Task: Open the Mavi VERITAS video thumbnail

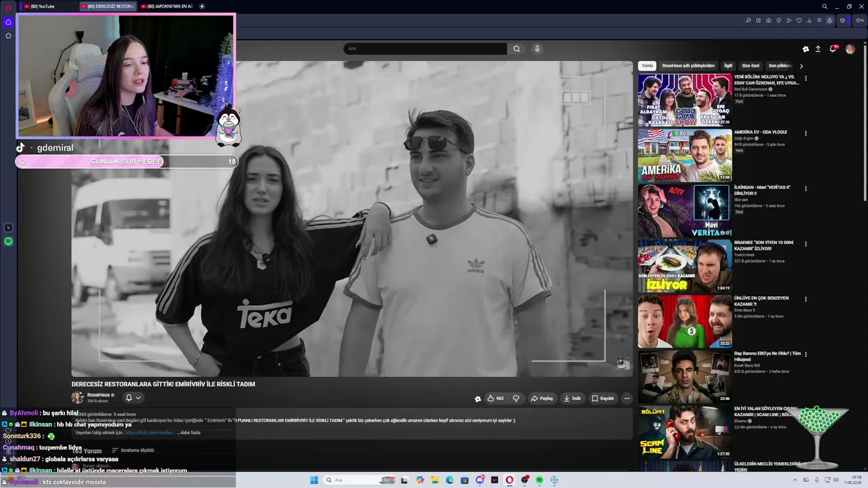Action: [684, 210]
